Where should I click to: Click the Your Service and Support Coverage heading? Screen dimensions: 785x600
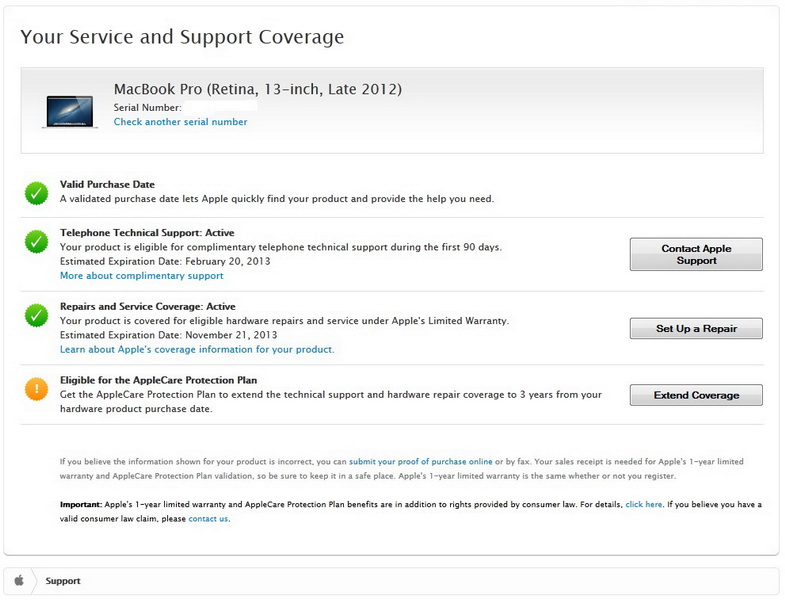182,37
